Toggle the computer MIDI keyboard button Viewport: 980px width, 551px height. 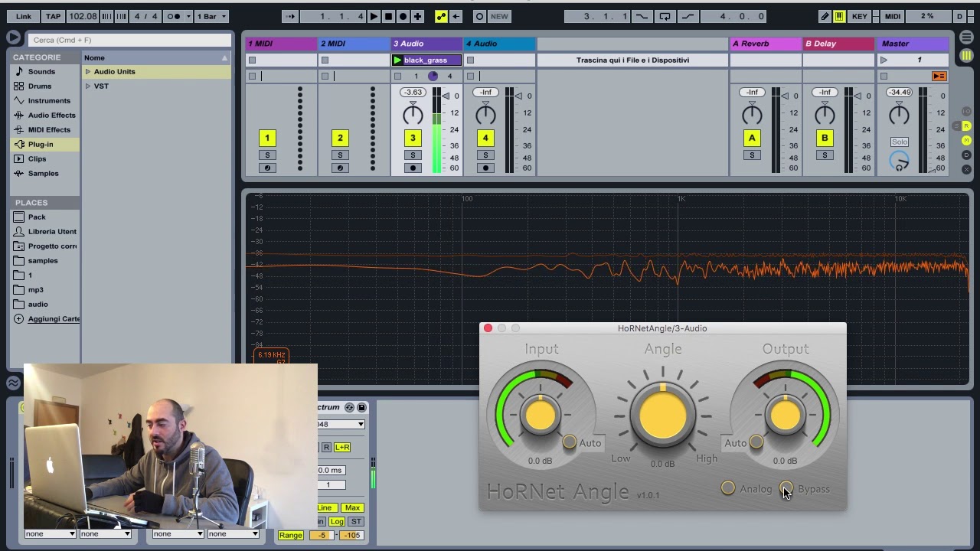point(840,16)
